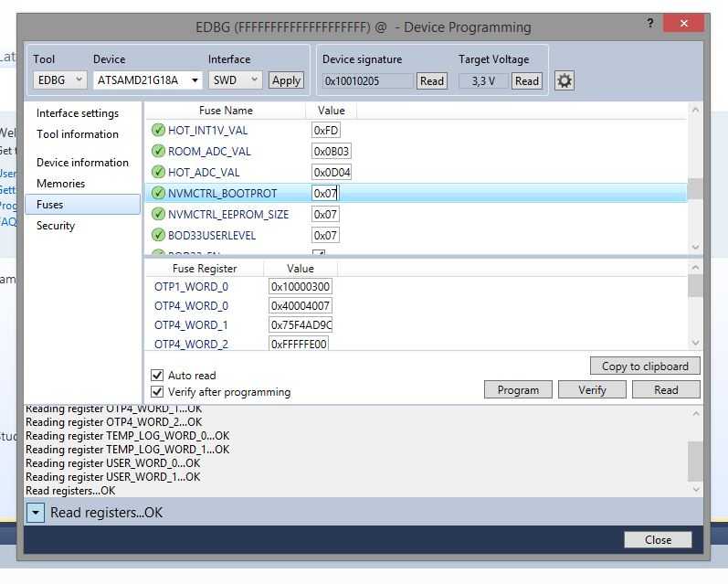Click the status icon for NVMCTRL_BOOTPROT
The width and height of the screenshot is (728, 584).
pos(158,194)
